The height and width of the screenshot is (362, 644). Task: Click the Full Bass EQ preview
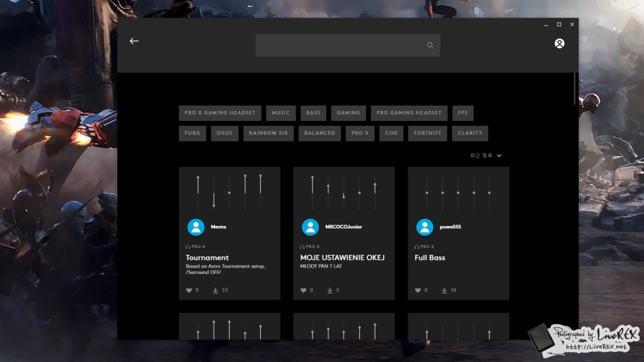click(458, 193)
